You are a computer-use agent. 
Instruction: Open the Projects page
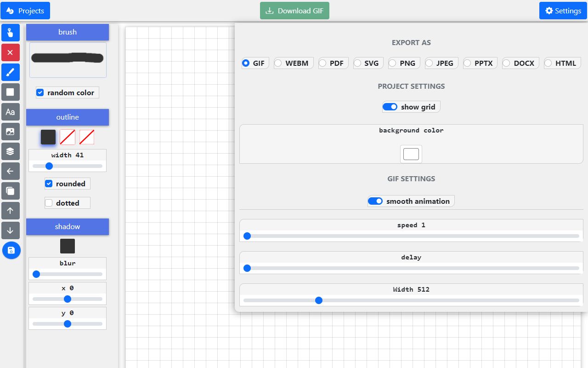click(25, 11)
